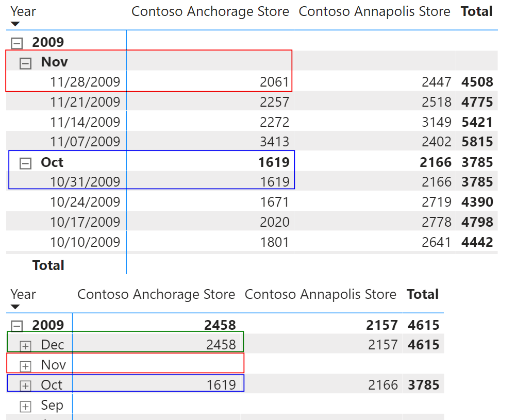Collapse the 2009 row in bottom matrix
Screen dimensions: 517x420
click(x=17, y=326)
